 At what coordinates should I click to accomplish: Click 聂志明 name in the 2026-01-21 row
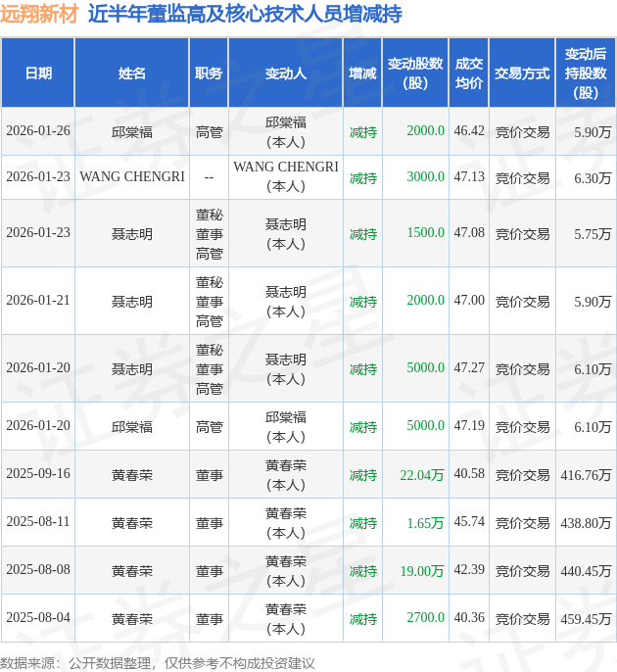132,302
